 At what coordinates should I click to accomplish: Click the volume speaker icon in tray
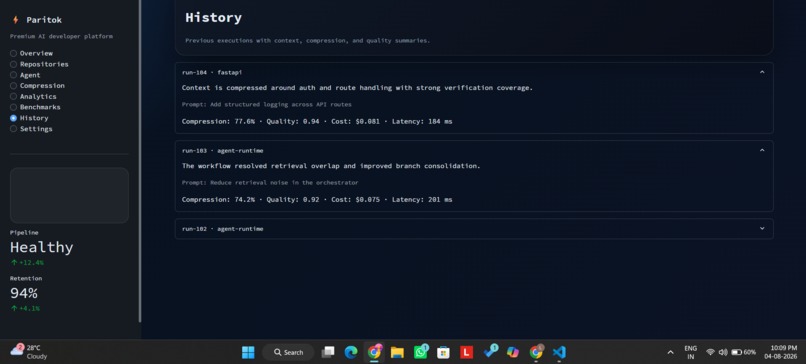[x=723, y=352]
